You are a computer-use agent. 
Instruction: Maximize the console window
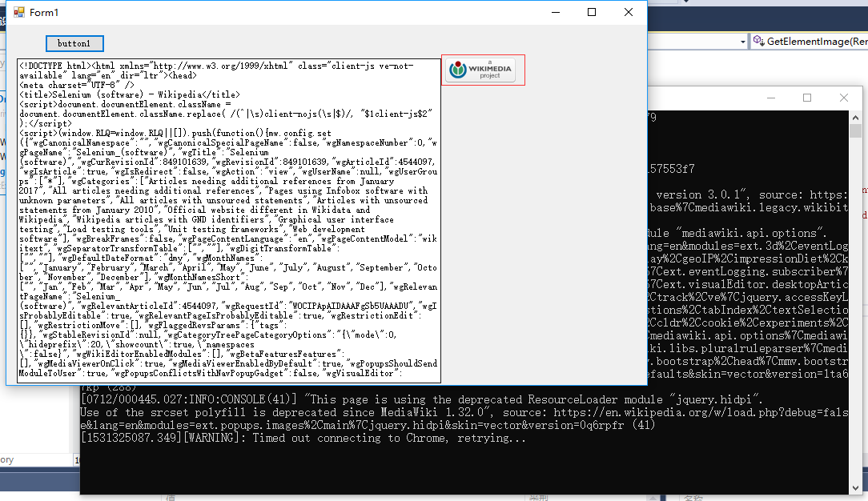807,98
